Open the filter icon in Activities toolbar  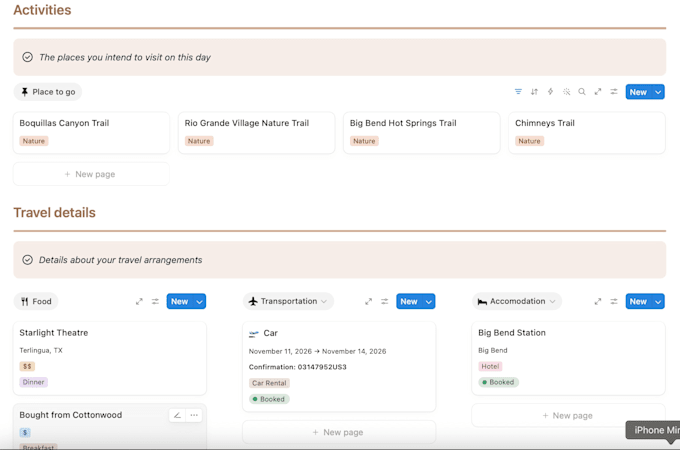pos(518,91)
